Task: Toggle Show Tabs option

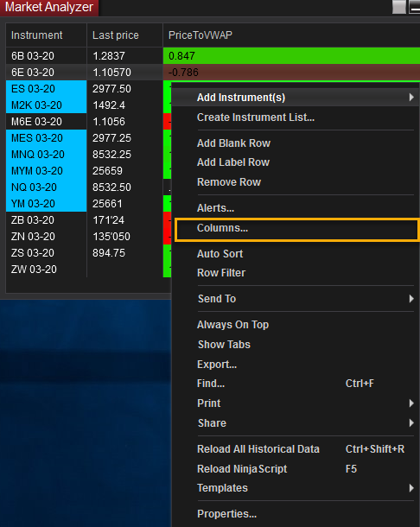Action: coord(224,345)
